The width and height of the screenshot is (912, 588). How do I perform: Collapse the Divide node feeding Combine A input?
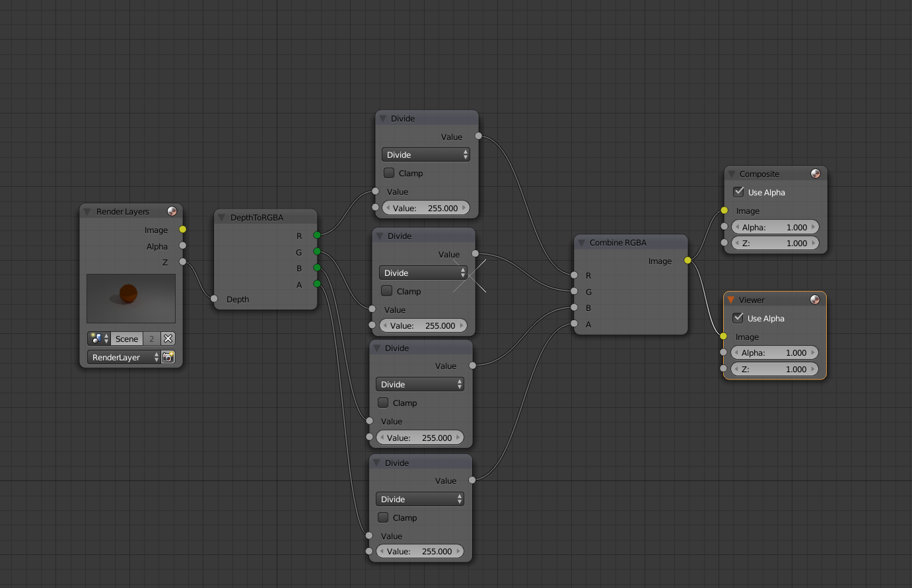(376, 463)
